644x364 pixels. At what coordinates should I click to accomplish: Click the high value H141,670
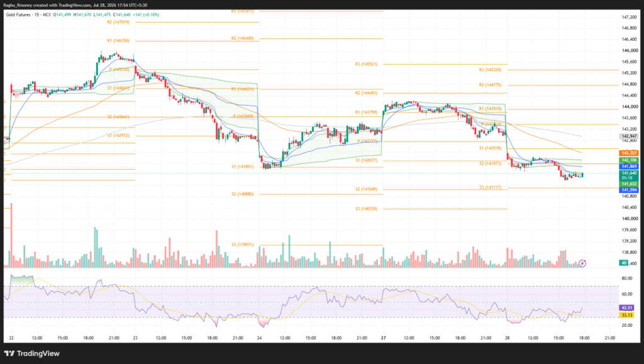[82, 14]
